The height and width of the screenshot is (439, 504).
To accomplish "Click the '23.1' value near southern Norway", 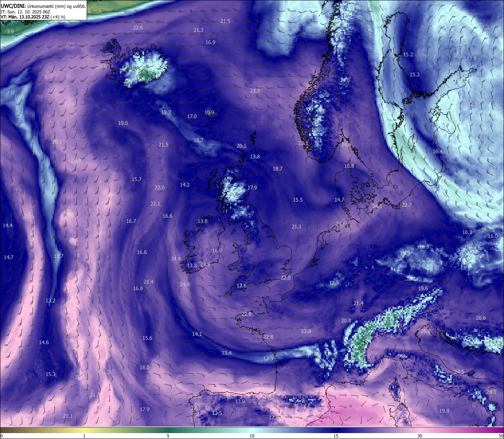I will tap(303, 143).
